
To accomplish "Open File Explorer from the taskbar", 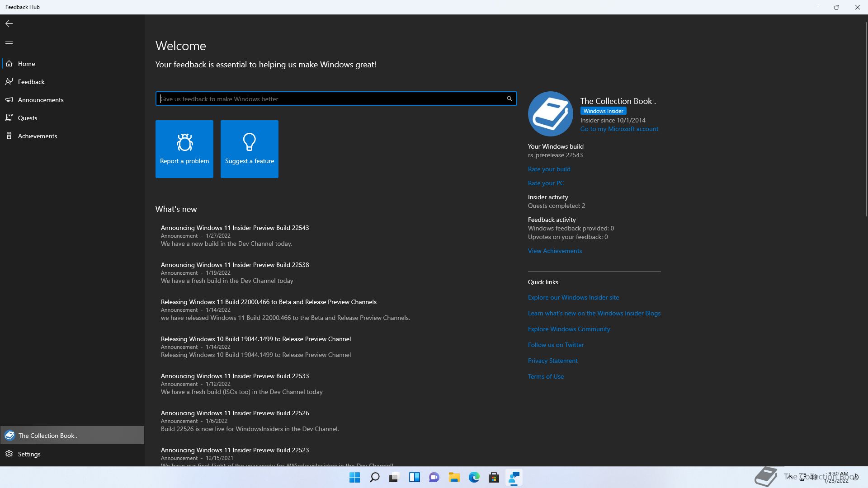I will pyautogui.click(x=454, y=477).
